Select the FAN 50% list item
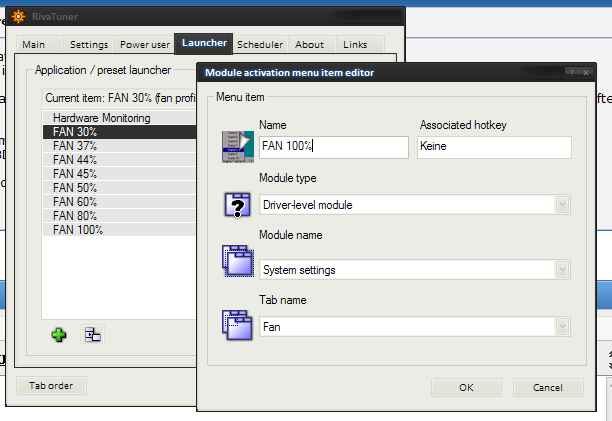 tap(119, 188)
